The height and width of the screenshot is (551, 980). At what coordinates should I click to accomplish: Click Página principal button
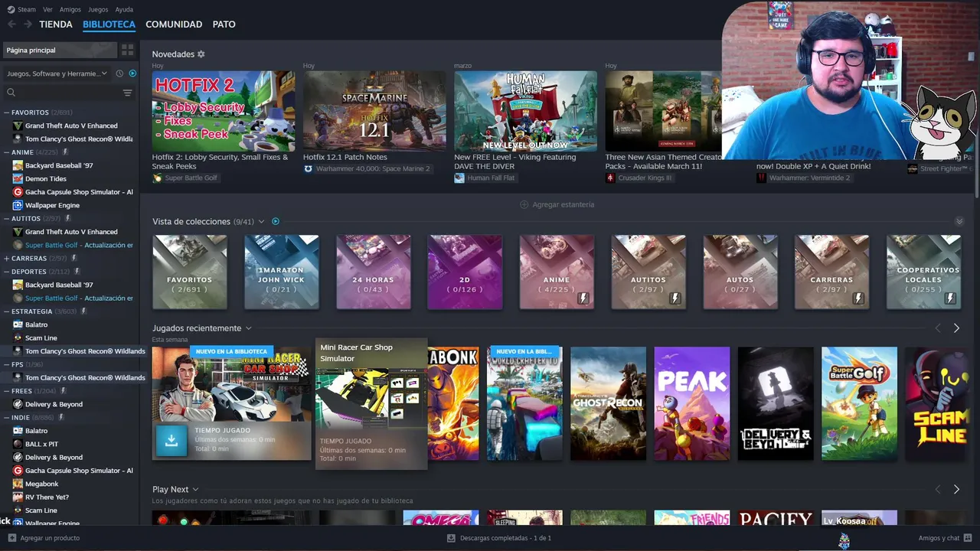pyautogui.click(x=60, y=50)
